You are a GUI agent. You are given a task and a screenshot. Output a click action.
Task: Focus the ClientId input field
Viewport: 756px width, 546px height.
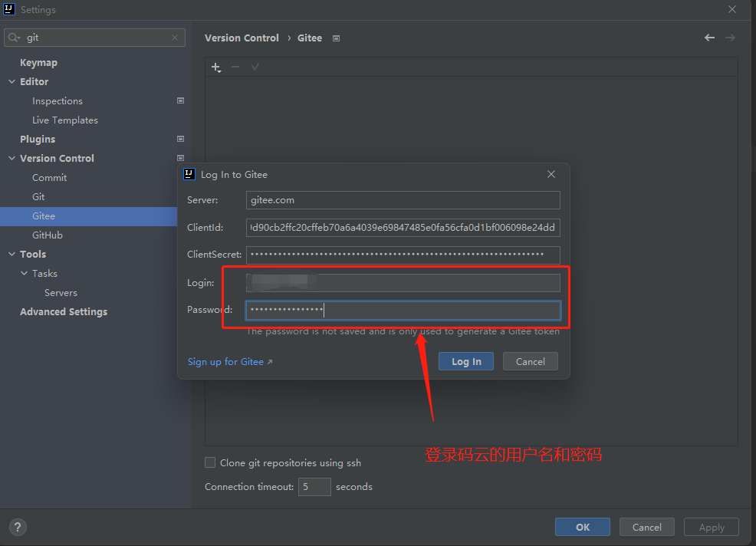(403, 228)
